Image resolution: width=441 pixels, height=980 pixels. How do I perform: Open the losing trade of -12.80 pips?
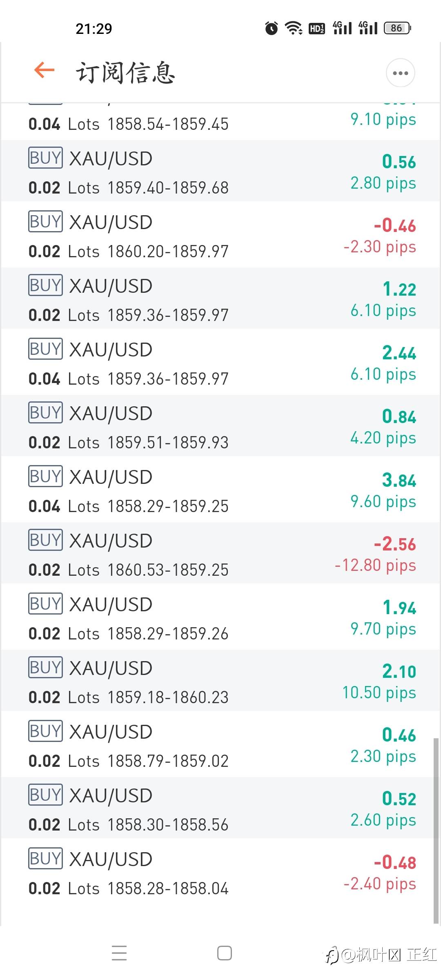[x=220, y=553]
